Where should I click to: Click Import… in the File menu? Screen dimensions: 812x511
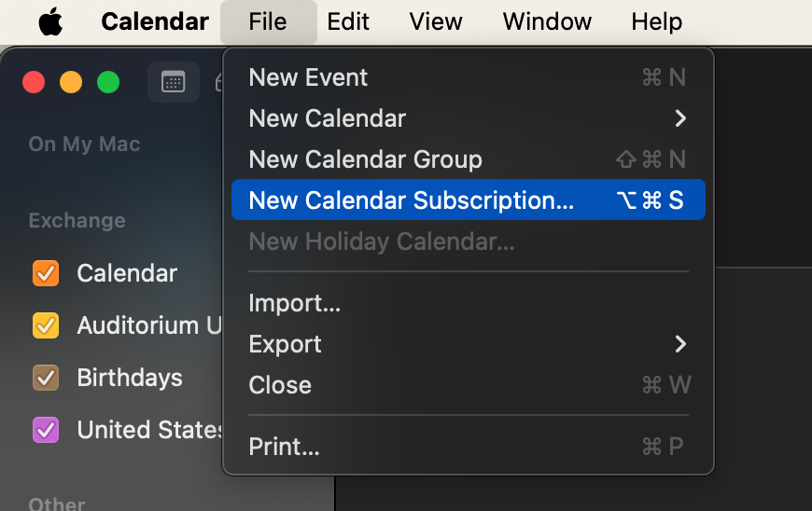pos(294,303)
